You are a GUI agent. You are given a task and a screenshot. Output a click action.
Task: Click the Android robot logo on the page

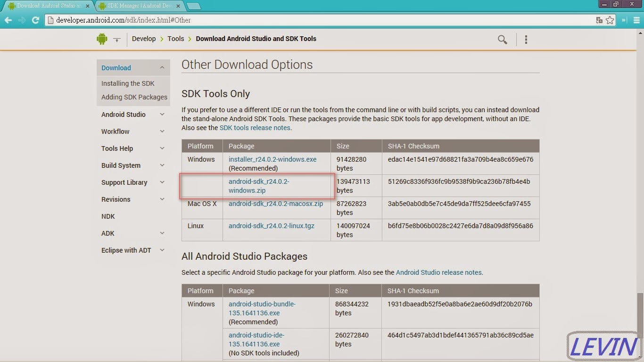tap(102, 39)
